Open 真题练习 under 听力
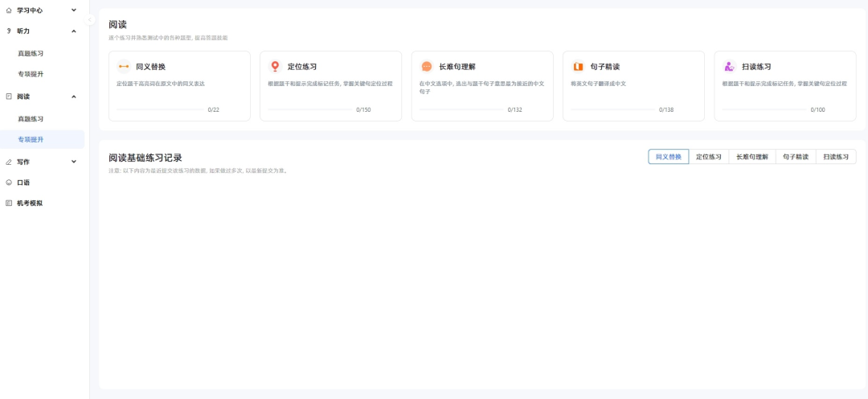The height and width of the screenshot is (399, 868). tap(31, 53)
